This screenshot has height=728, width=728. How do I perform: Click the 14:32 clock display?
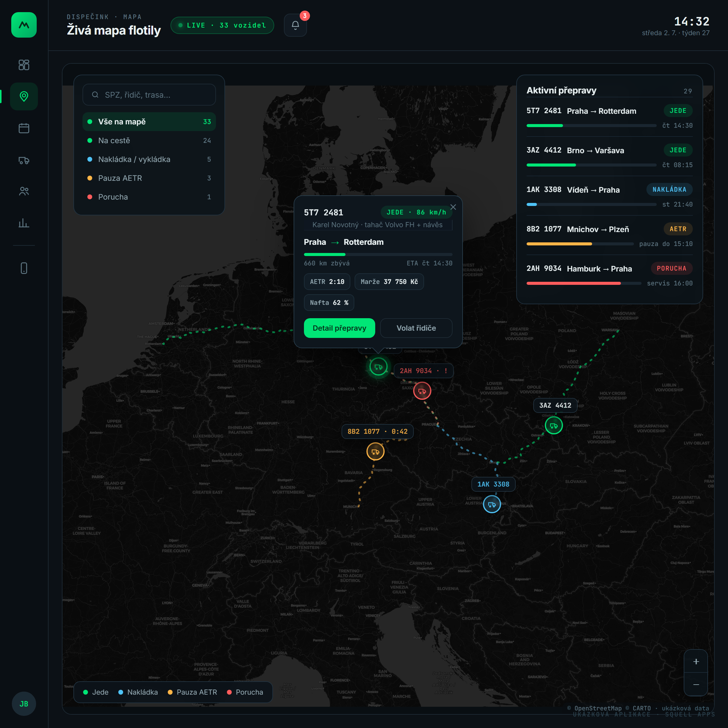692,22
